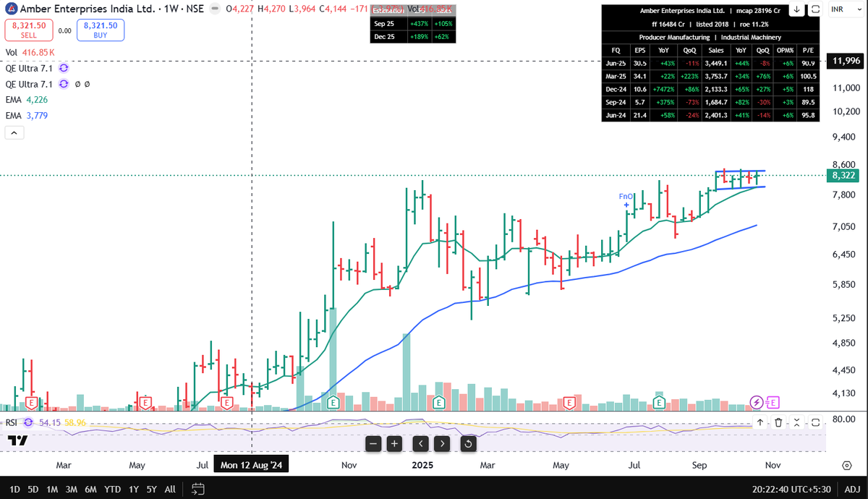Click the green E earnings marker near Nov 2024
The image size is (868, 499).
click(x=333, y=402)
